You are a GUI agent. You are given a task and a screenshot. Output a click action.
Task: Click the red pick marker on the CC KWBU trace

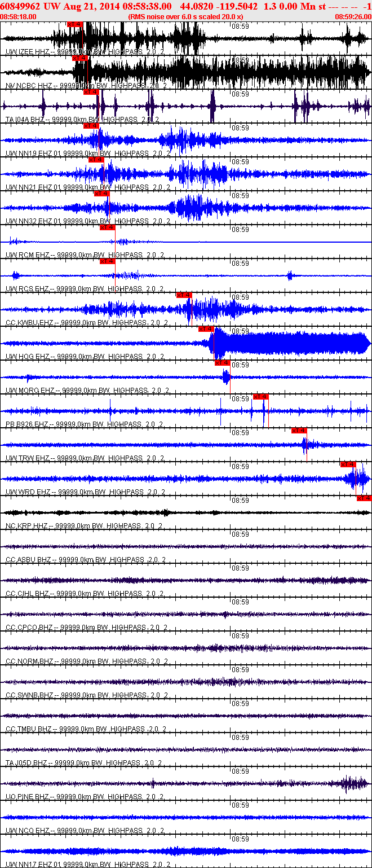point(184,295)
